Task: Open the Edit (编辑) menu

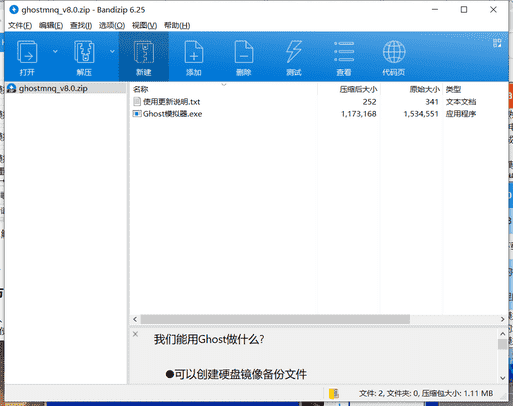Action: pyautogui.click(x=51, y=25)
